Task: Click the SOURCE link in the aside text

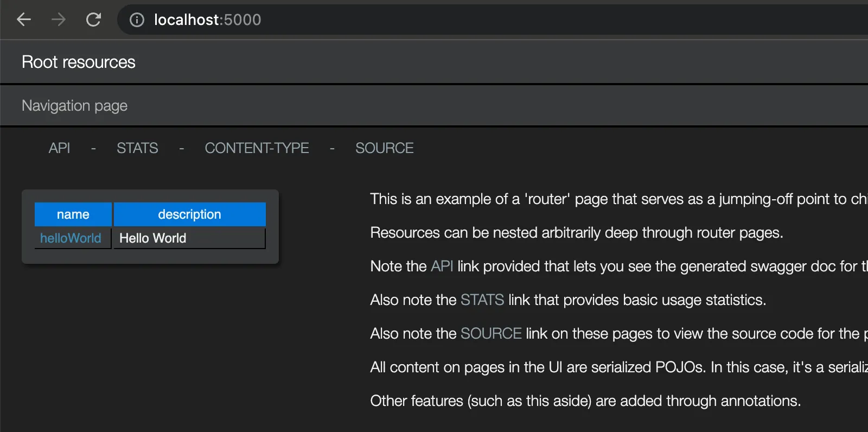Action: (490, 334)
